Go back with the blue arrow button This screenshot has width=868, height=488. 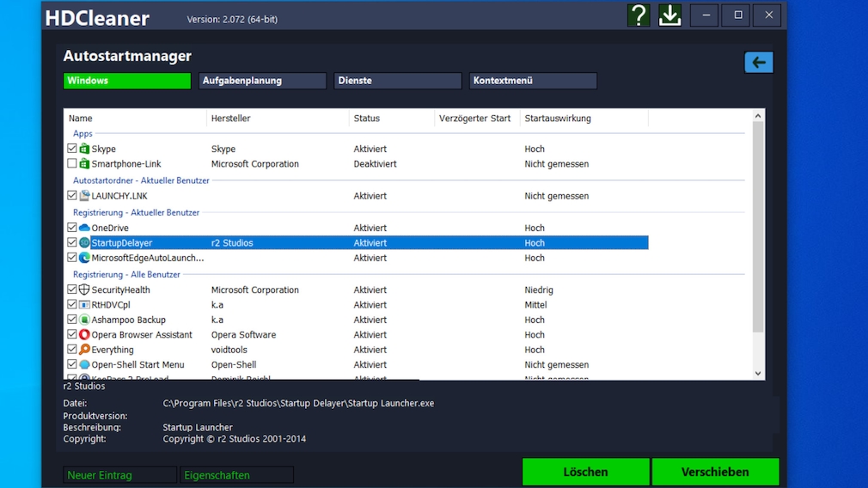tap(758, 62)
